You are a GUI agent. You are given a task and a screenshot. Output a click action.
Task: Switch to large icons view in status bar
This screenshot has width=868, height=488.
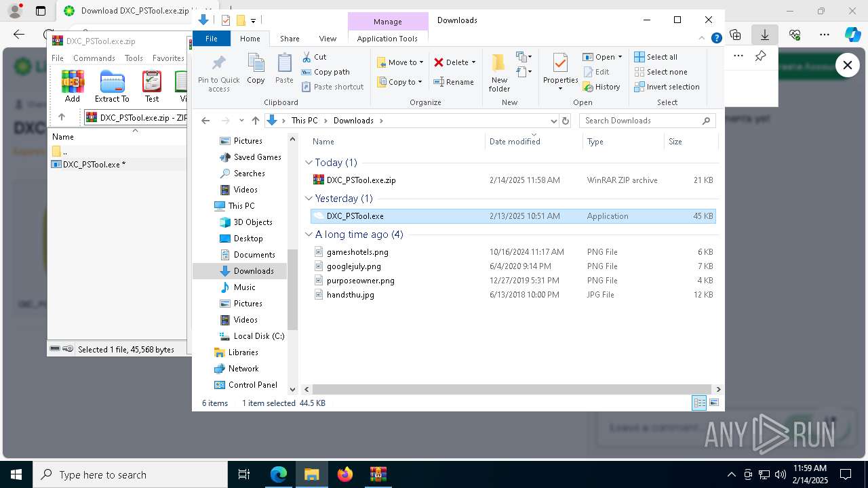point(713,403)
